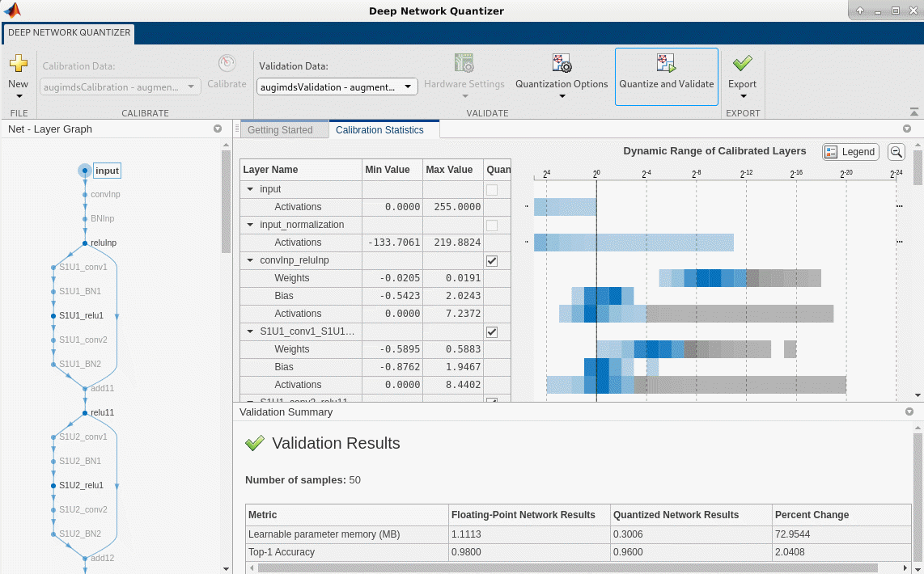Run Quantize and Validate
Viewport: 924px width, 574px height.
click(x=667, y=77)
